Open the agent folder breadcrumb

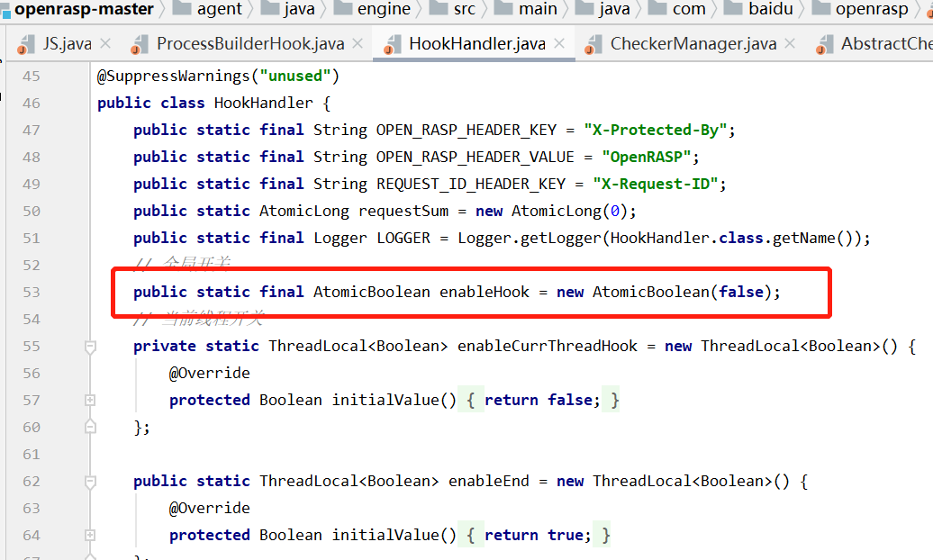tap(220, 9)
